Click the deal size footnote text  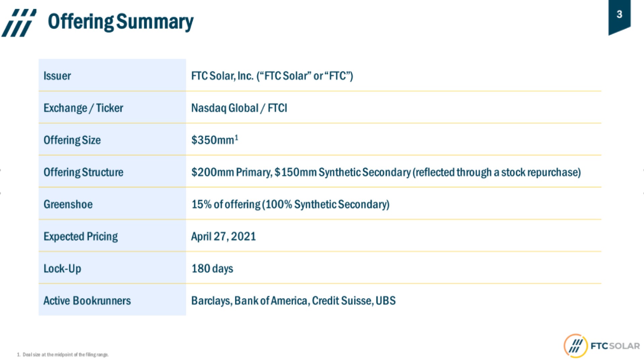[63, 355]
